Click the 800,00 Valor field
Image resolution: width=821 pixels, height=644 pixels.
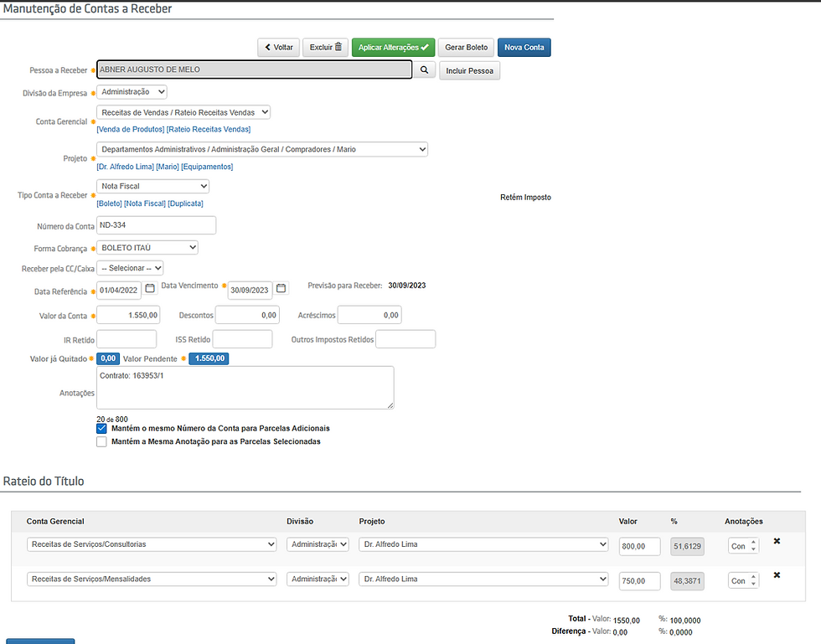click(640, 546)
